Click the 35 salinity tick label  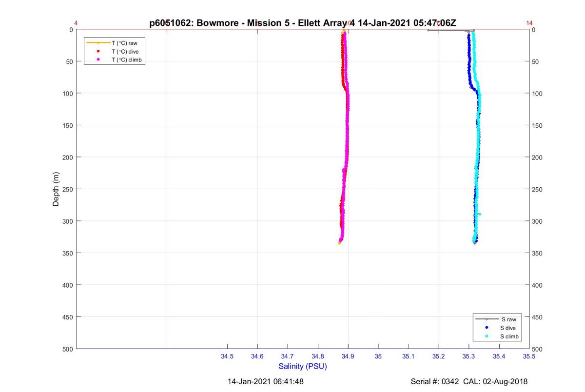[x=378, y=357]
